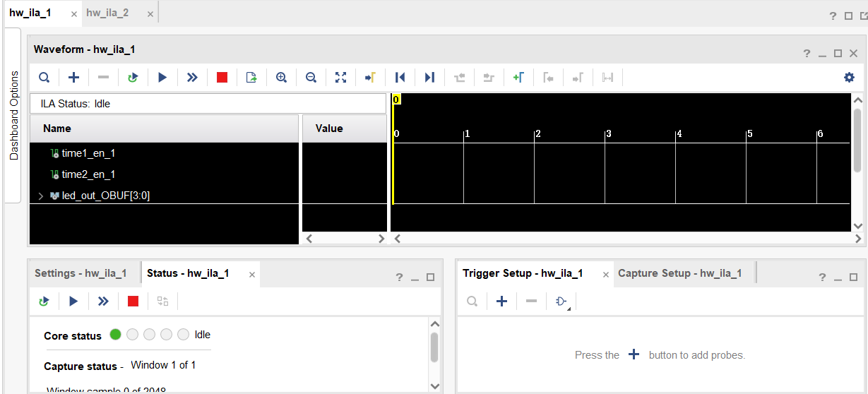The height and width of the screenshot is (394, 868).
Task: Go to previous marker
Action: point(548,78)
